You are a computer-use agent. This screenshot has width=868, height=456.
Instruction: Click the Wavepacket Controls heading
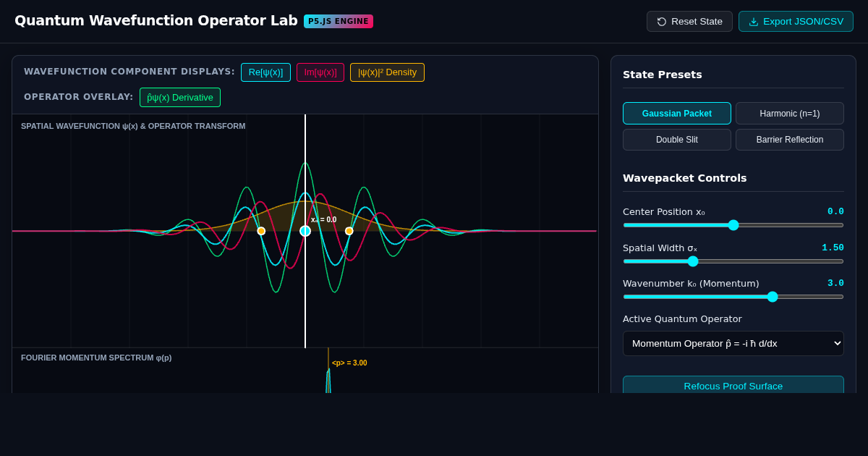(x=685, y=178)
